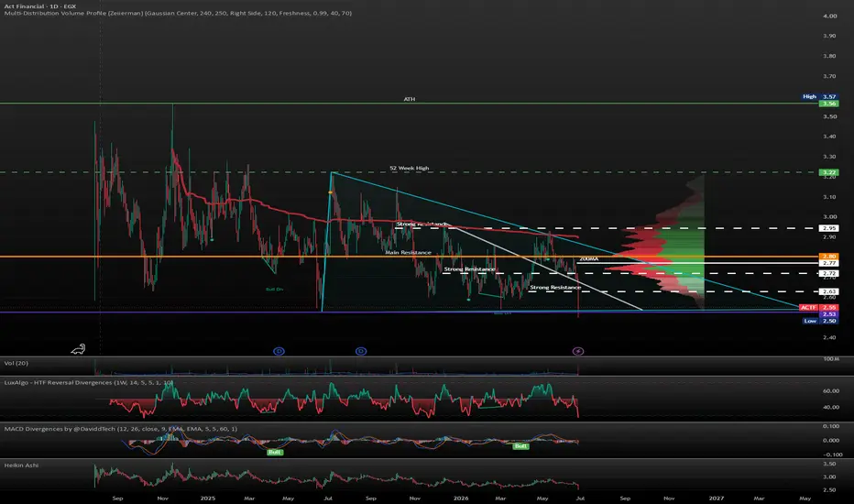Image resolution: width=854 pixels, height=504 pixels.
Task: Click the 2.40 price axis value
Action: coord(829,338)
